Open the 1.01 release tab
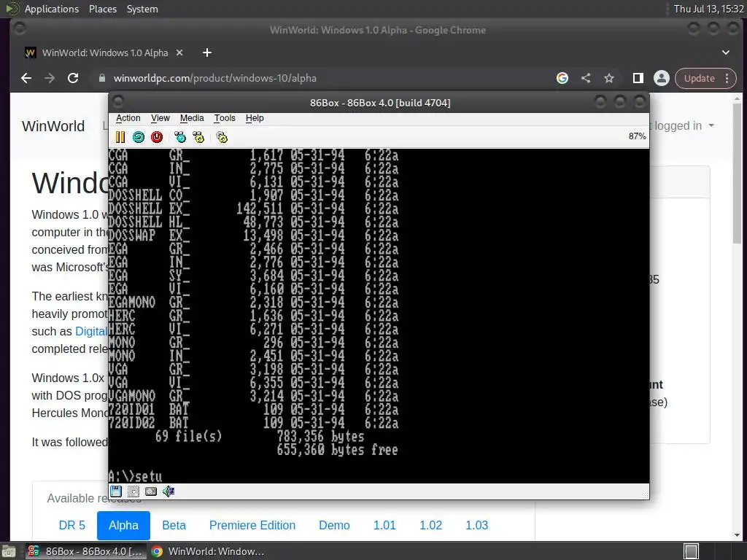Viewport: 747px width, 560px height. tap(384, 525)
